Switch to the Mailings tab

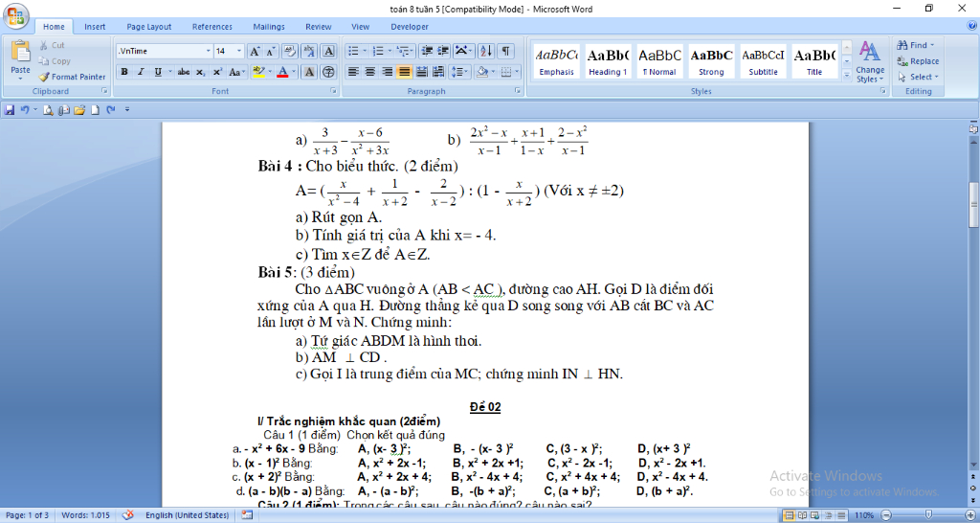(x=269, y=27)
